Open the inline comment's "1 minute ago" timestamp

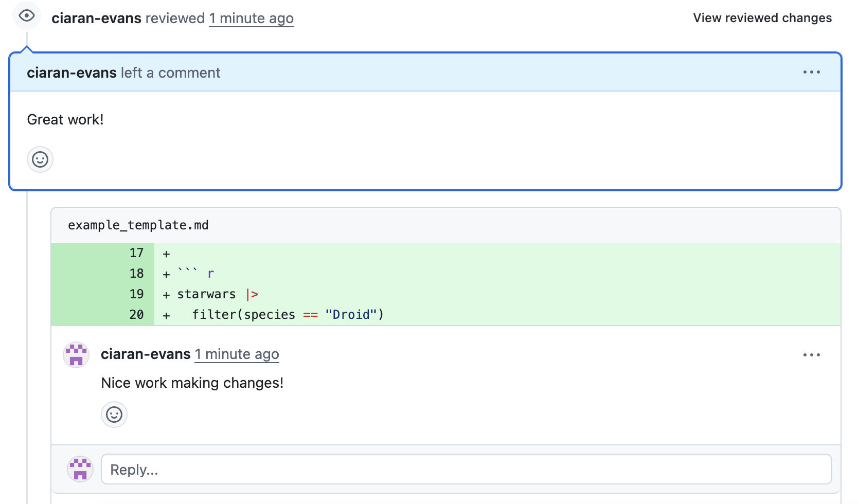pyautogui.click(x=237, y=354)
